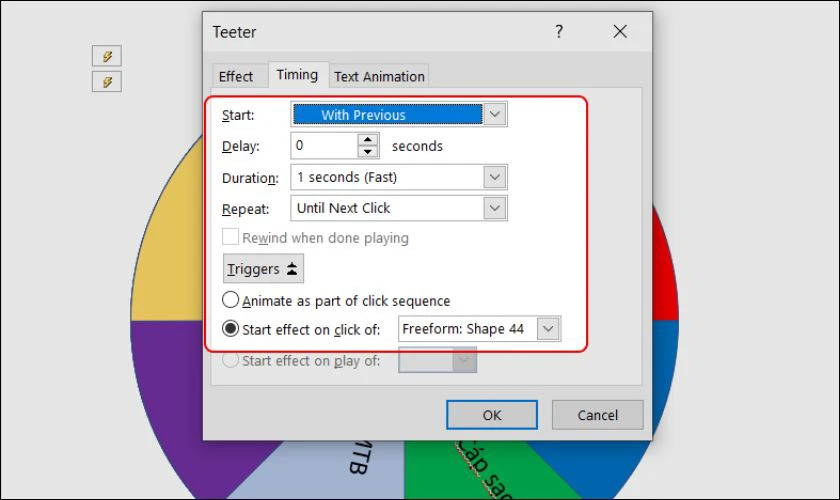Click the upper lightning trigger tag on slide
This screenshot has height=500, width=840.
[107, 56]
